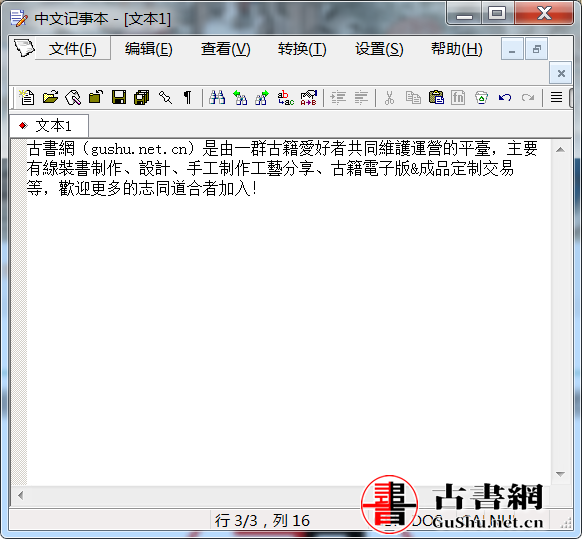The height and width of the screenshot is (539, 582).
Task: Click the vertical scrollbar down arrow
Action: [560, 474]
